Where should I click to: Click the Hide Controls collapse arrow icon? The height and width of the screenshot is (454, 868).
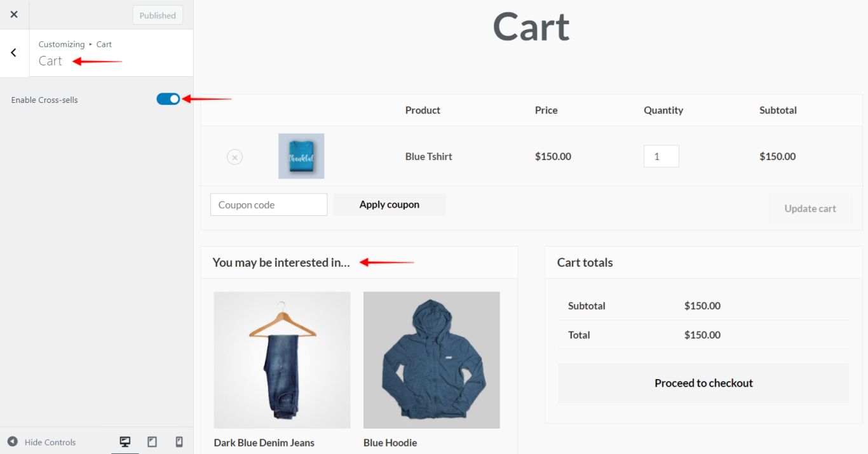(x=13, y=442)
